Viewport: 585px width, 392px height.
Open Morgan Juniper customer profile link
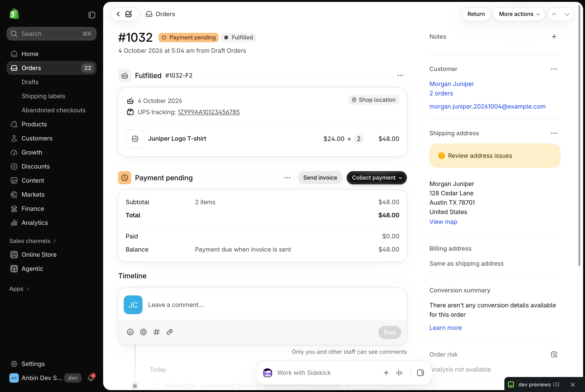pos(452,84)
